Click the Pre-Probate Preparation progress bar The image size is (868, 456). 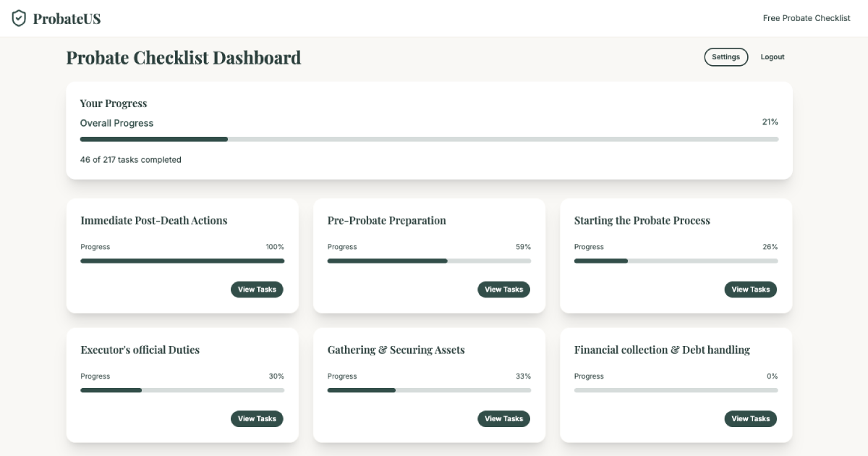click(429, 261)
